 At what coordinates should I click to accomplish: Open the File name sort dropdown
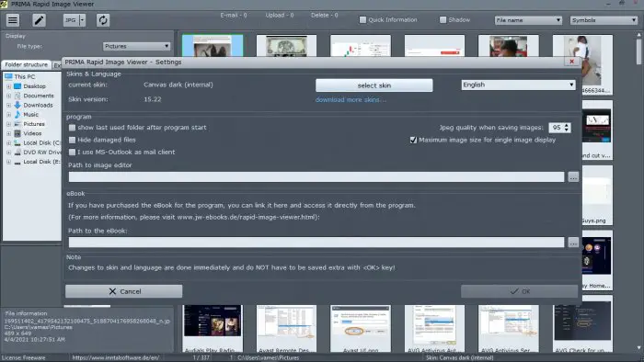[x=528, y=20]
